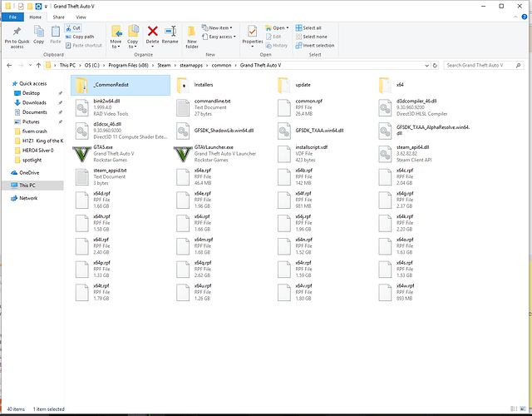Open the Copy to dropdown
The height and width of the screenshot is (416, 532).
133,44
